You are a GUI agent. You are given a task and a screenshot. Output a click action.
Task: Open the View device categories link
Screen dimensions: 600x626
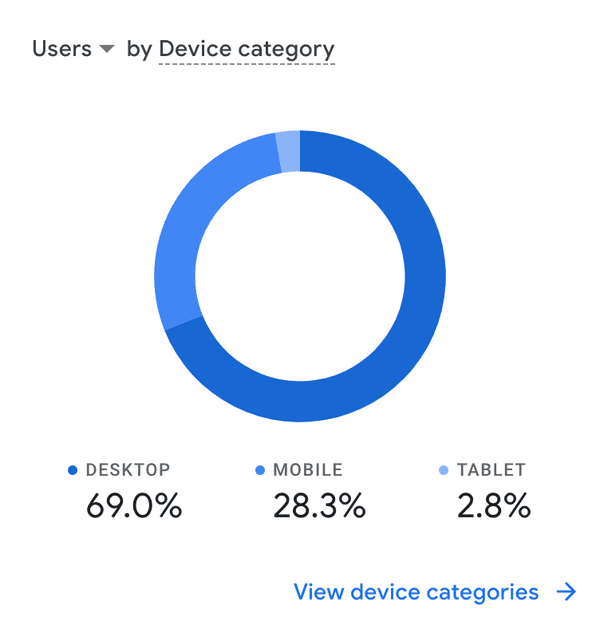416,592
